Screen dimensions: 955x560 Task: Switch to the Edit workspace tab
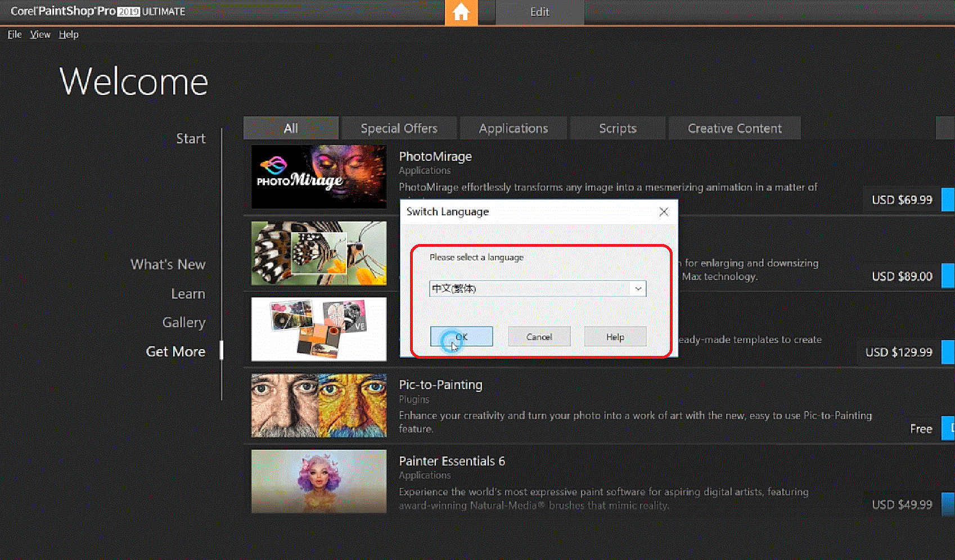(x=539, y=12)
